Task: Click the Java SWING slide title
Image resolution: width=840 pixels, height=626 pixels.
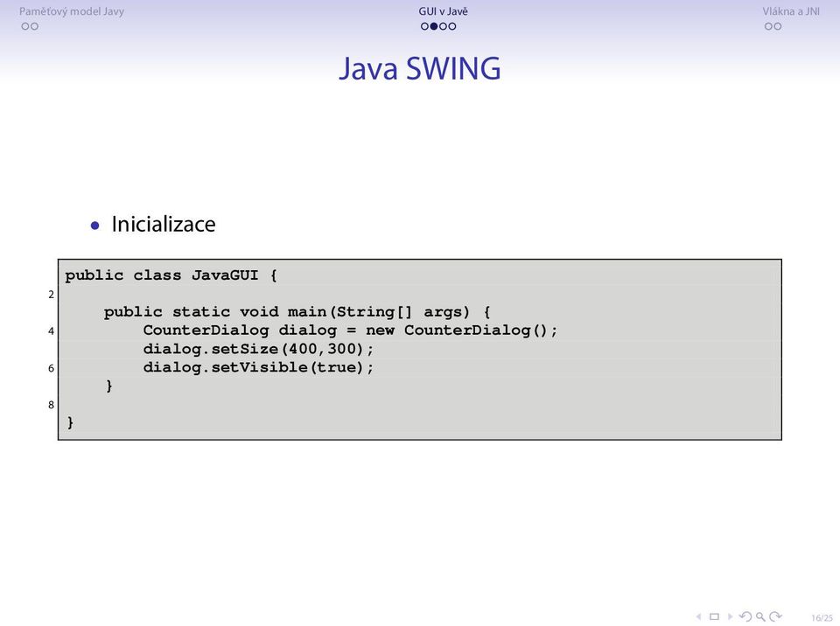Action: click(420, 68)
